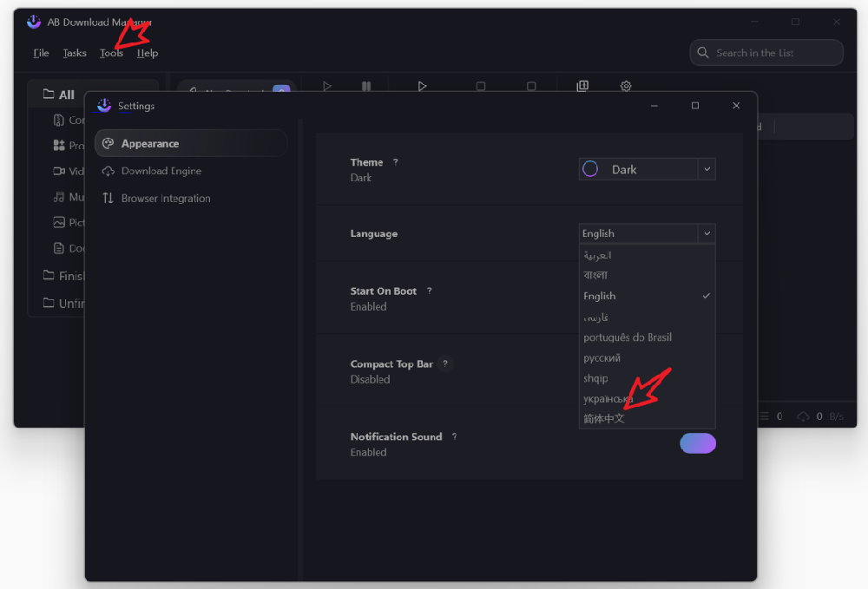Click the Language dropdown showing English
This screenshot has width=868, height=589.
(647, 233)
